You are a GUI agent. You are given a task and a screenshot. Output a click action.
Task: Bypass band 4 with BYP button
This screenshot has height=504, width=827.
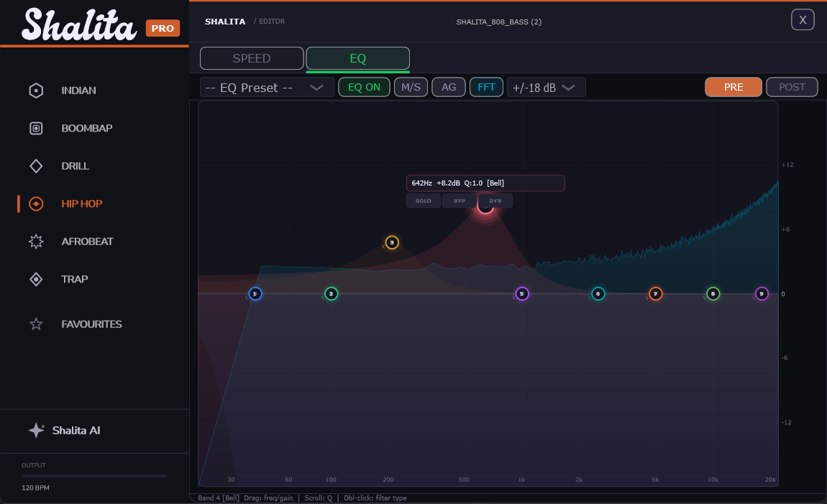pyautogui.click(x=460, y=201)
